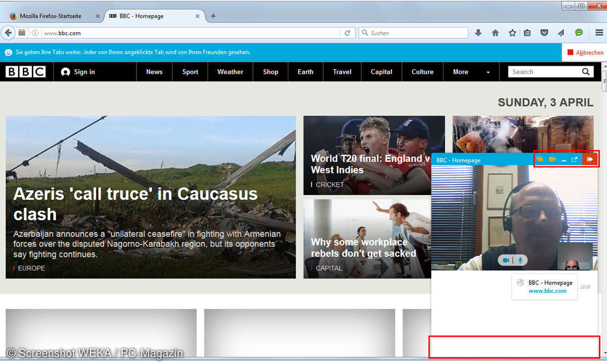Go back with the browser back arrow
Screen dimensions: 607x364
8,33
